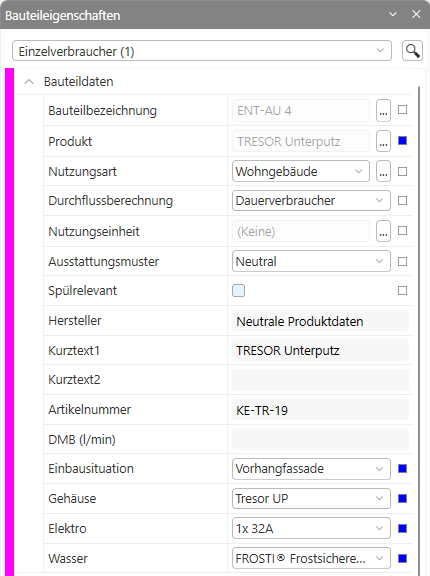
Task: Expand the Elektro 1x 32A dropdown
Action: coord(311,529)
